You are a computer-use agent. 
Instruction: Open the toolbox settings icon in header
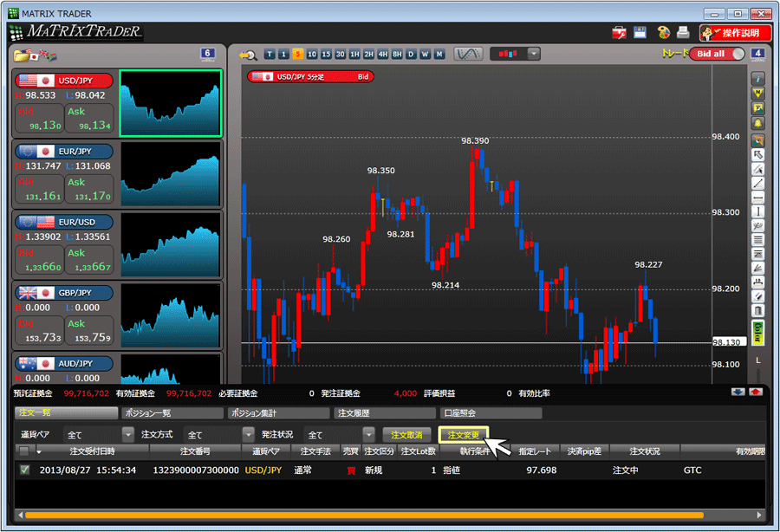pos(619,33)
